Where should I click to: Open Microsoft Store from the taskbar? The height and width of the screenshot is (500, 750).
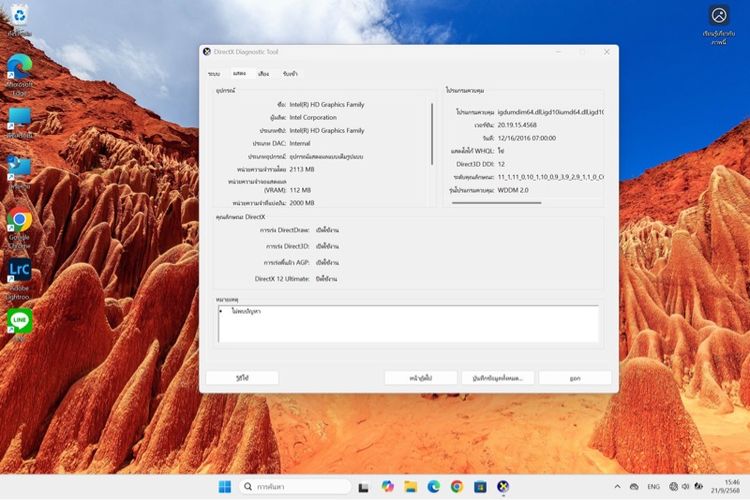point(480,487)
